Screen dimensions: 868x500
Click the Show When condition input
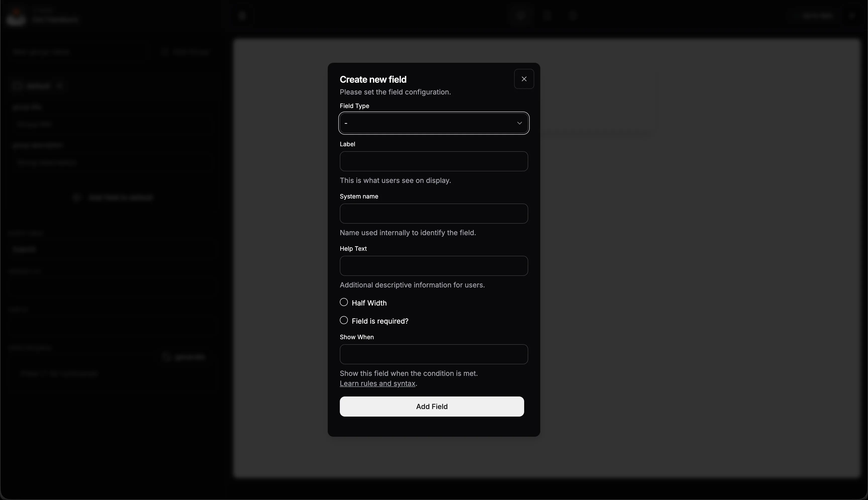433,354
